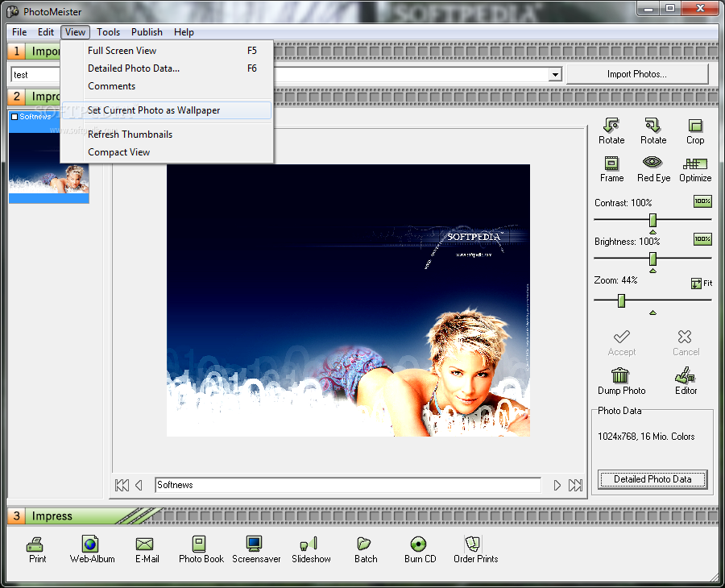
Task: Create a Web-Album
Action: tap(90, 544)
